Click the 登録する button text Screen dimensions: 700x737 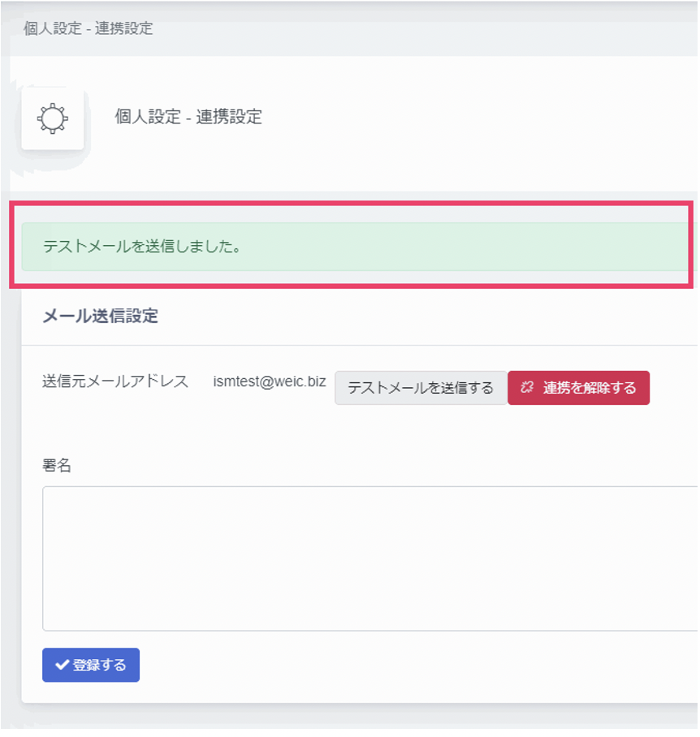[100, 665]
